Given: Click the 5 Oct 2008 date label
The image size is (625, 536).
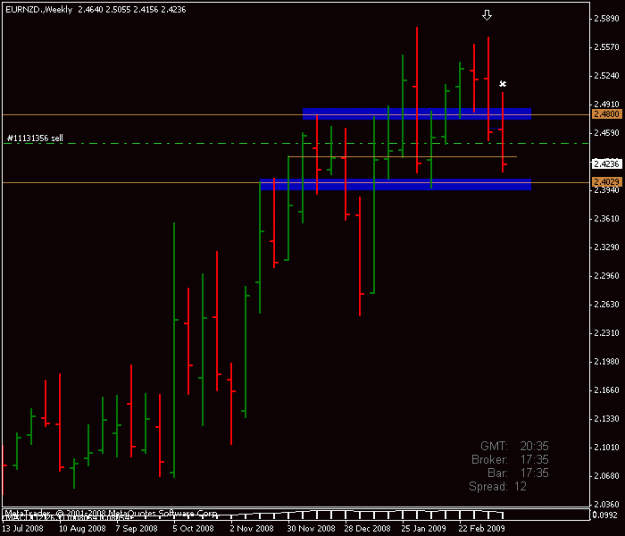Looking at the screenshot, I should coord(193,529).
